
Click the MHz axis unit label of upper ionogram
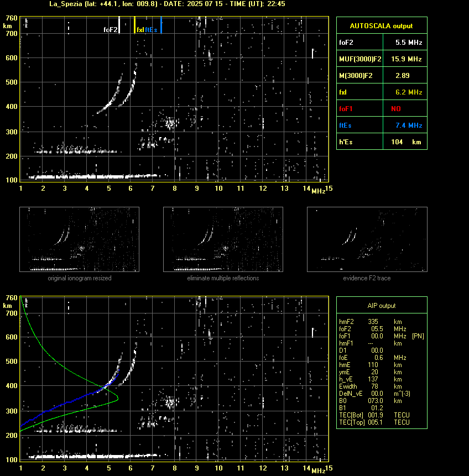point(318,191)
